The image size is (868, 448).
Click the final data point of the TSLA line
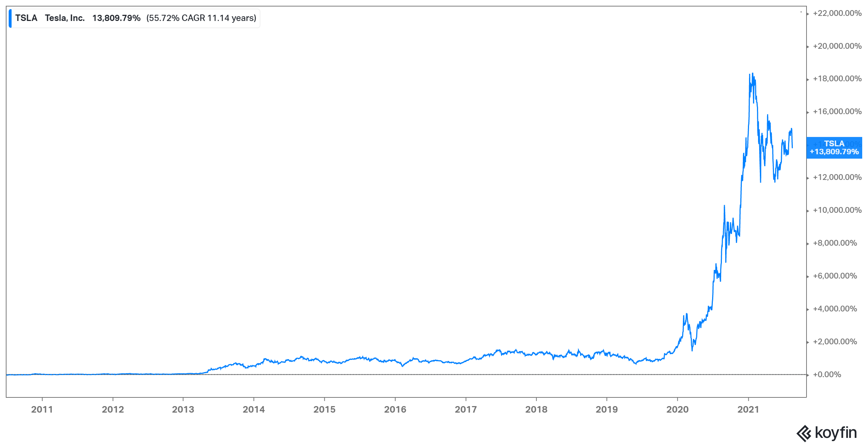[x=792, y=147]
